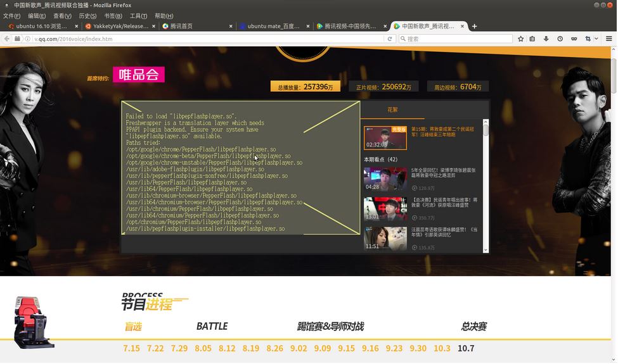Screen dimensions: 618x364
Task: Expand the dropdown arrow beside screenshot icon
Action: coord(596,39)
